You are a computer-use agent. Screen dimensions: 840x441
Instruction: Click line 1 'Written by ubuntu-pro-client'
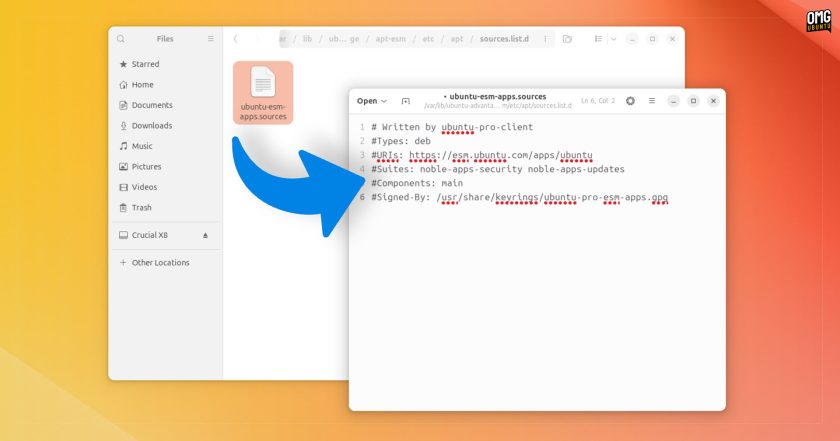pyautogui.click(x=452, y=127)
